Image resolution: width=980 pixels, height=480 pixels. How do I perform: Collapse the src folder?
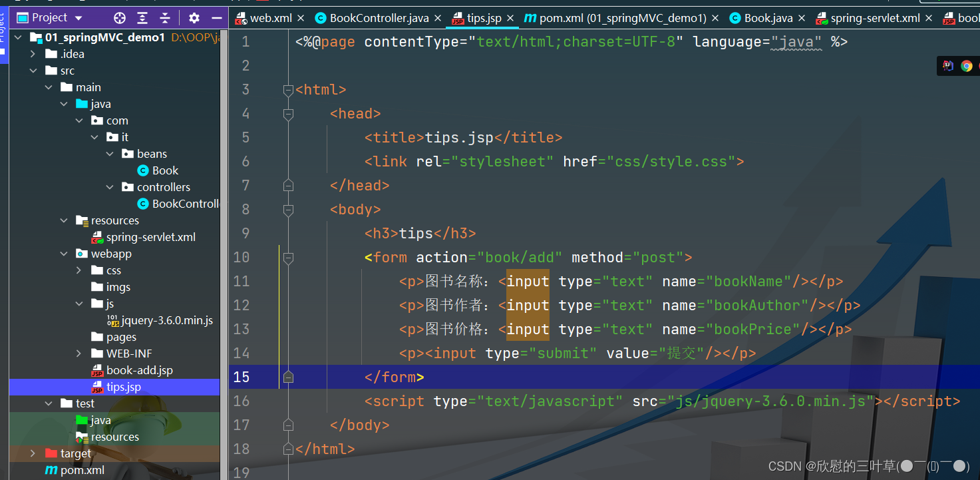tap(33, 71)
